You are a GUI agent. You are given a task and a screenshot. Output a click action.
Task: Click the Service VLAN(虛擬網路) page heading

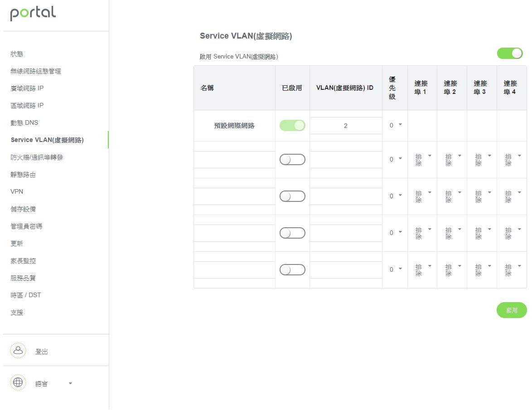click(246, 36)
